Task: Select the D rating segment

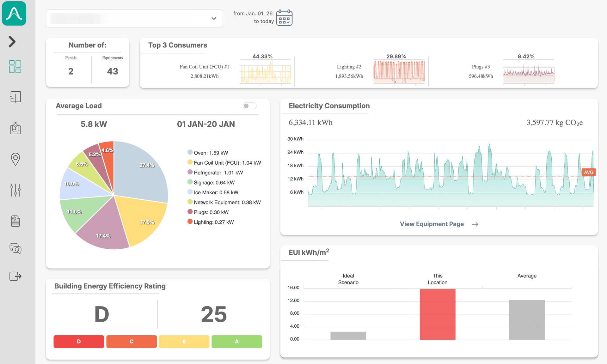Action: click(79, 342)
